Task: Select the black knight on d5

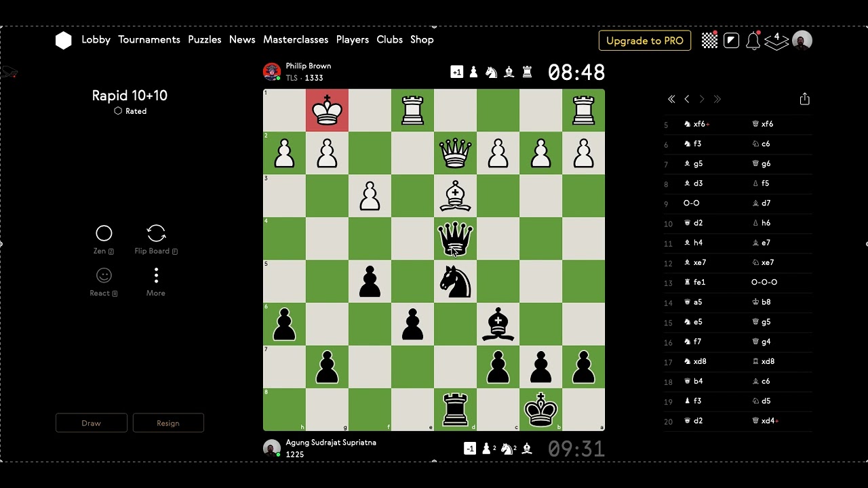Action: point(455,281)
